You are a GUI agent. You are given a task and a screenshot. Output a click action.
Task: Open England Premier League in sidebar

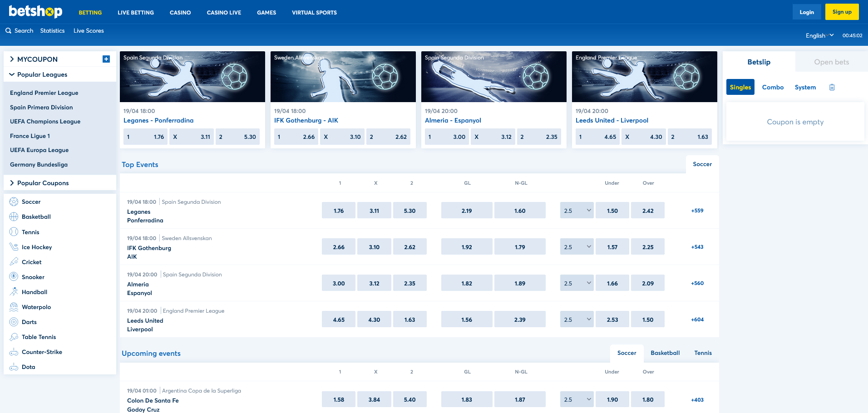point(44,93)
